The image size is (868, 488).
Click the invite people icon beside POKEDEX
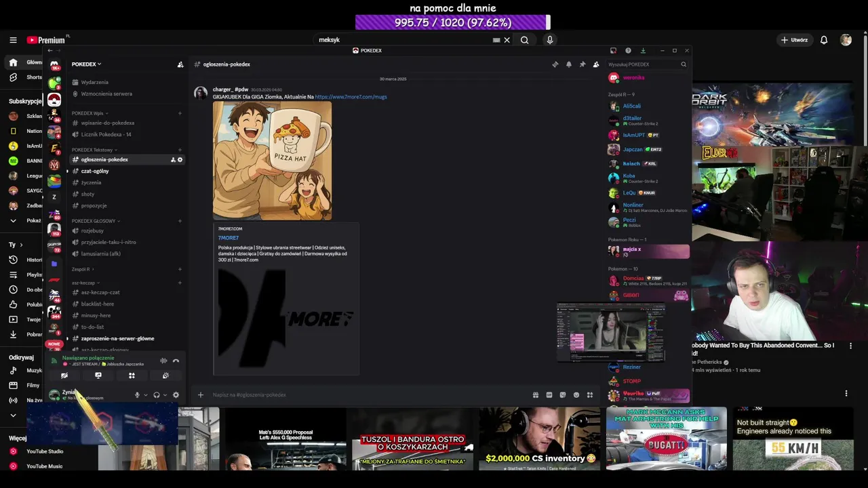(180, 64)
